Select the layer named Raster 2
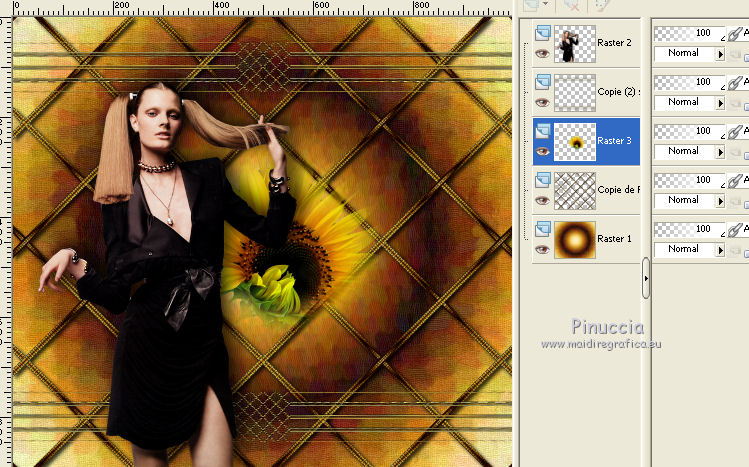The image size is (749, 467). click(614, 43)
